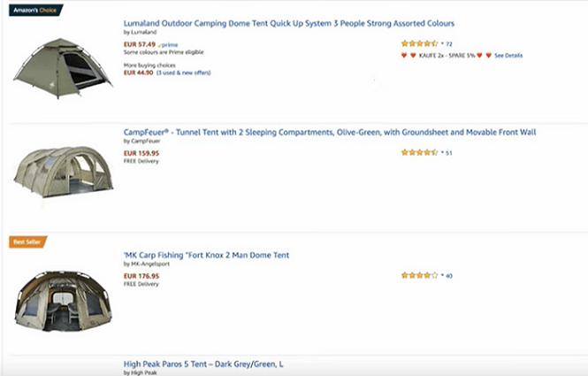
Task: Click the MK Carp Fishing star rating
Action: coord(419,275)
